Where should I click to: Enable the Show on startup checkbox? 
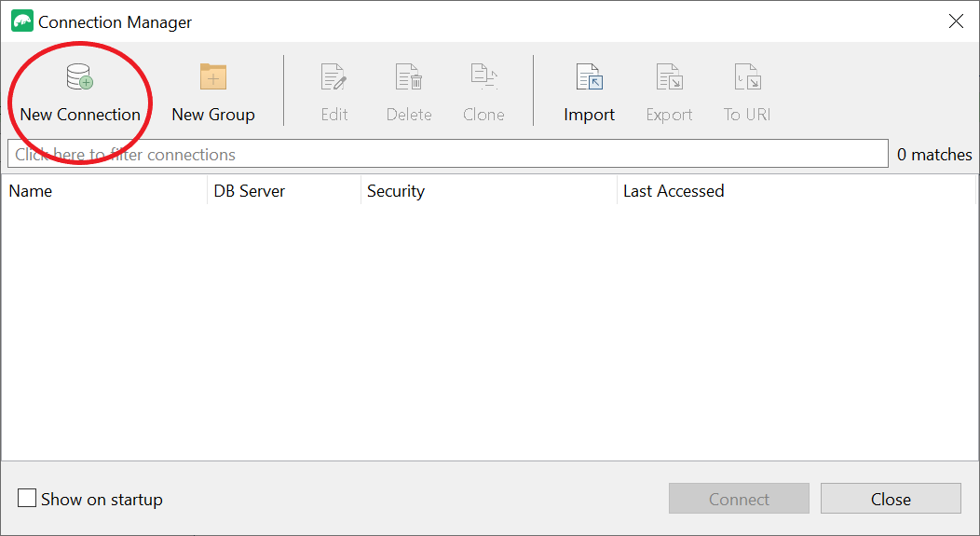click(28, 499)
